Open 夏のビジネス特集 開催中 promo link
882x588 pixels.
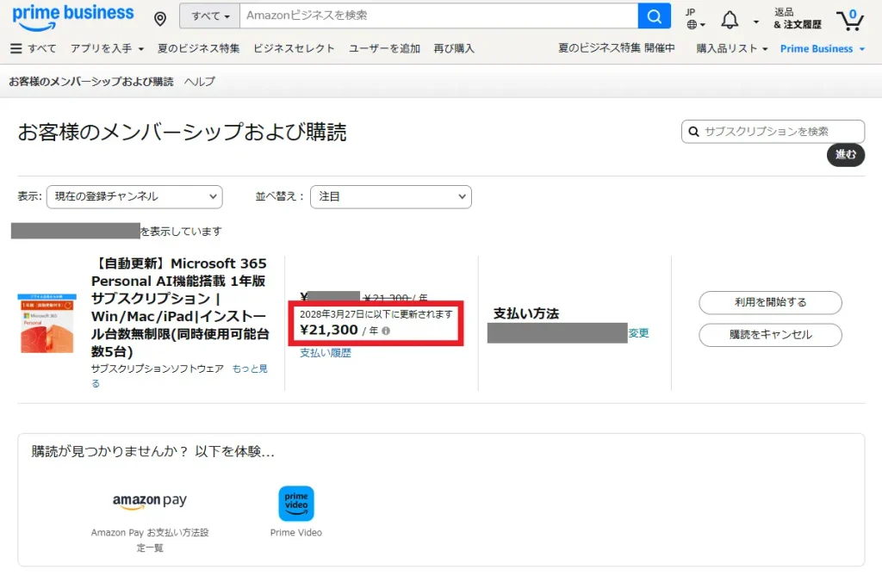pos(616,48)
